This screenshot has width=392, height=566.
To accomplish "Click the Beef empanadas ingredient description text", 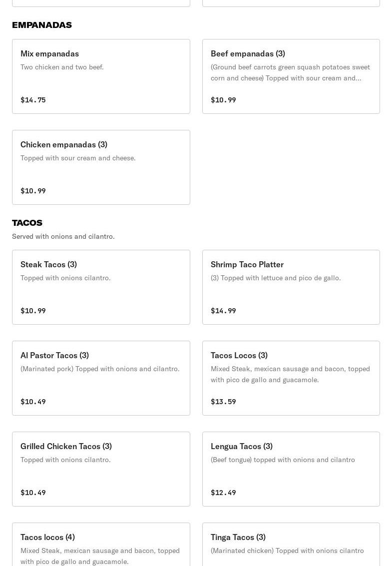I will point(290,72).
